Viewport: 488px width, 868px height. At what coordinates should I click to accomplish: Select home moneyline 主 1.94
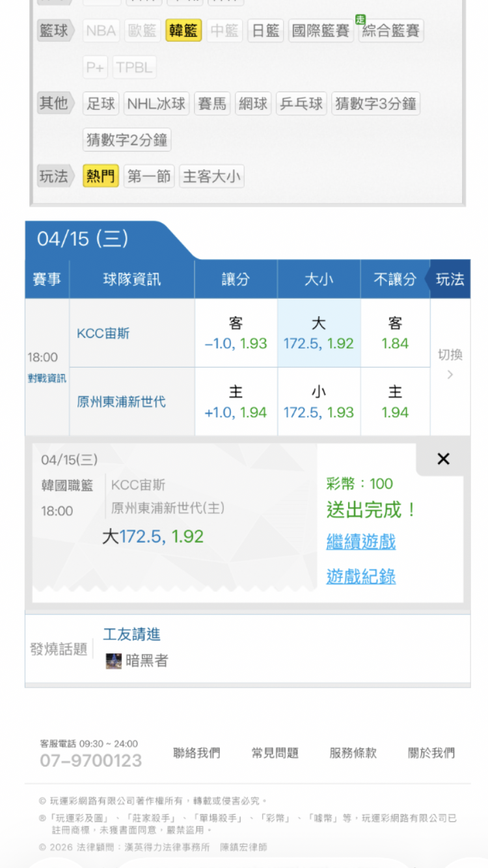click(395, 401)
